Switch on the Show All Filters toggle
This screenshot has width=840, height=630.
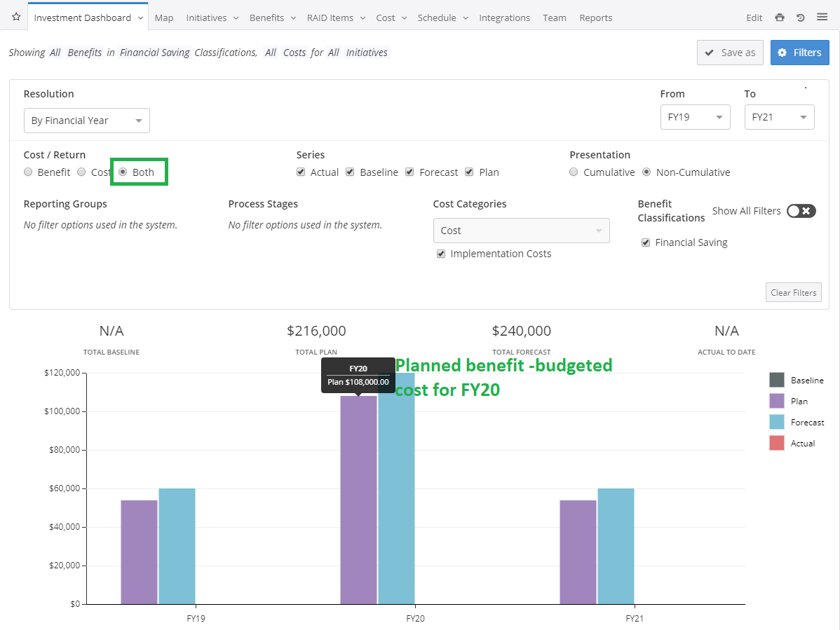(801, 211)
